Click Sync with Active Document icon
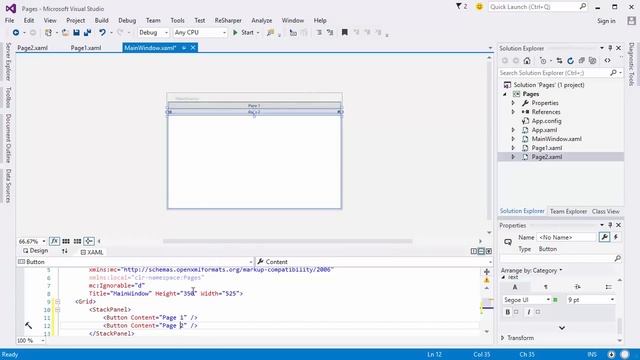 (x=559, y=60)
